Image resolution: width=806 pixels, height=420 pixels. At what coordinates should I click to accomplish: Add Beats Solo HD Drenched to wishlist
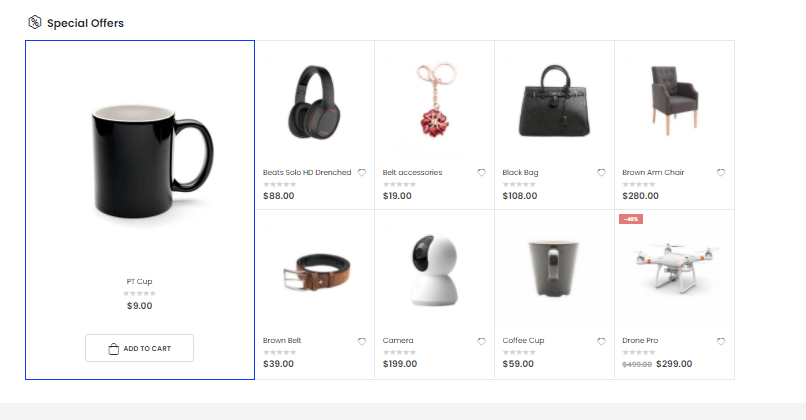[x=362, y=173]
